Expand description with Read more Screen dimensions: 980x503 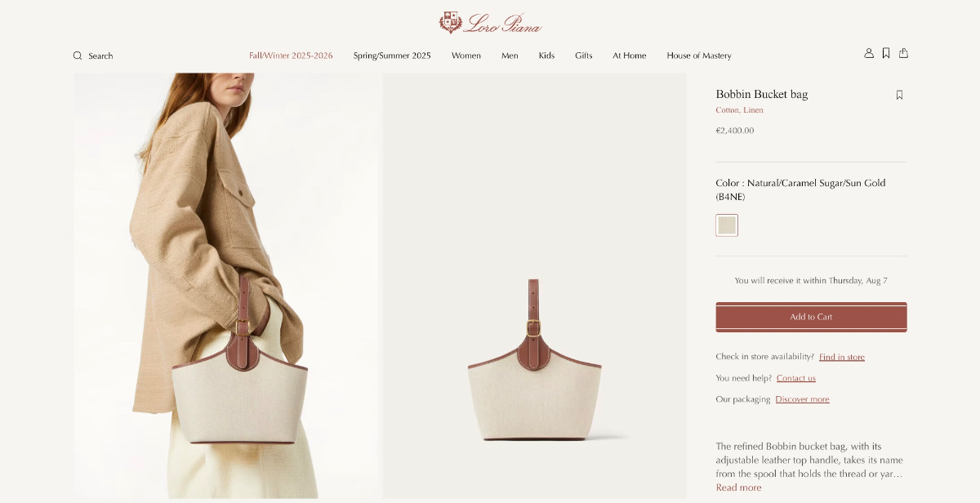click(738, 487)
